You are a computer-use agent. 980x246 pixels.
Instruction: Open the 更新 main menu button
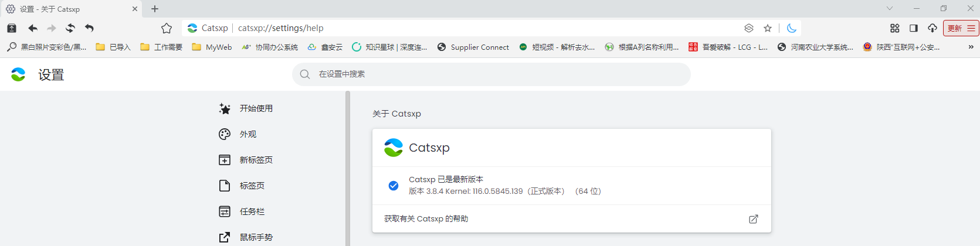[x=961, y=28]
